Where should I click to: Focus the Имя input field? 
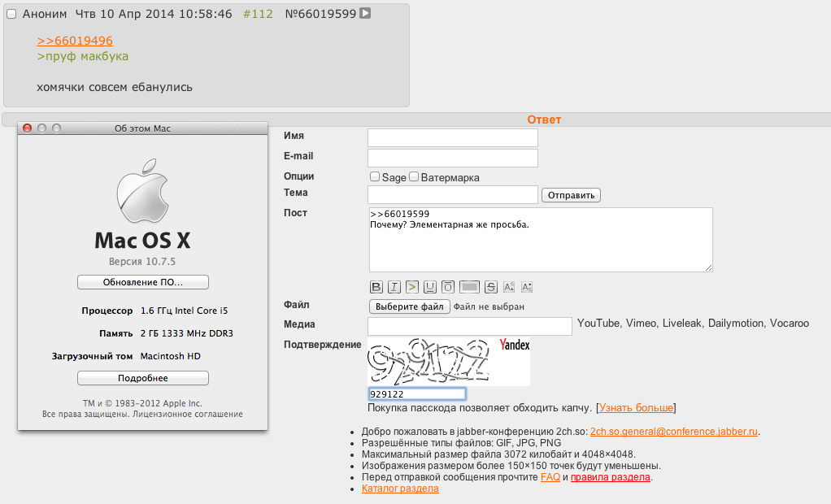coord(453,138)
